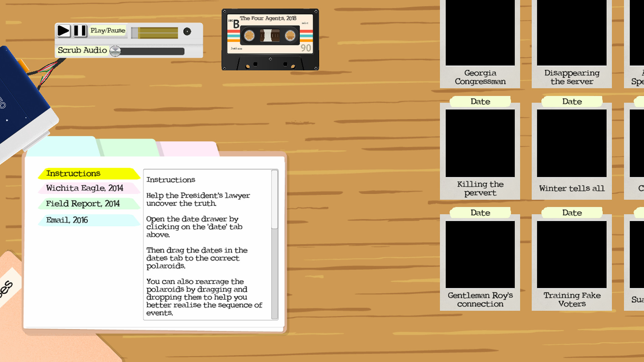Click the circular reel knob on the tape player
644x362 pixels.
(187, 32)
